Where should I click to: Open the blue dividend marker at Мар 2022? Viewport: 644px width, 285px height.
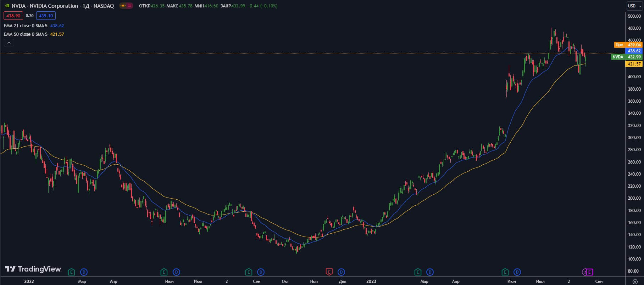pyautogui.click(x=84, y=272)
